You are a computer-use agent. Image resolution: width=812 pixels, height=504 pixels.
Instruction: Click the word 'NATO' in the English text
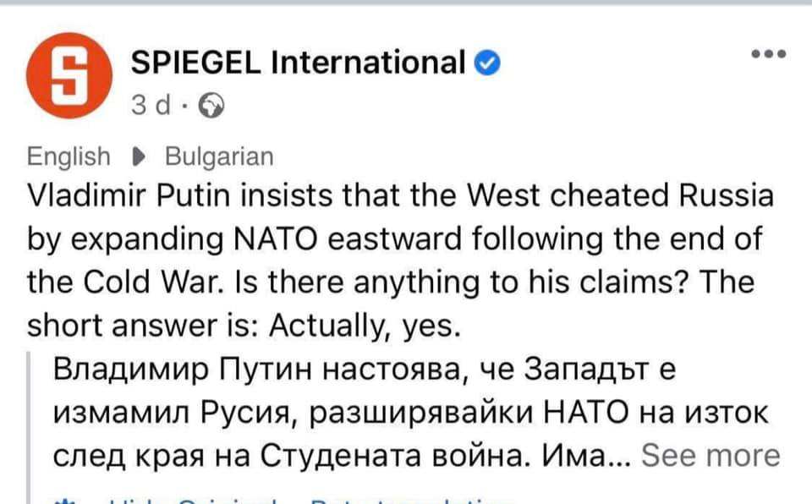276,239
